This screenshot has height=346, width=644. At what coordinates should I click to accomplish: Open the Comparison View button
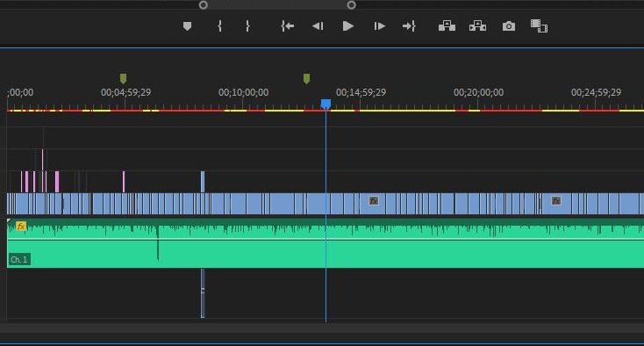[x=539, y=26]
